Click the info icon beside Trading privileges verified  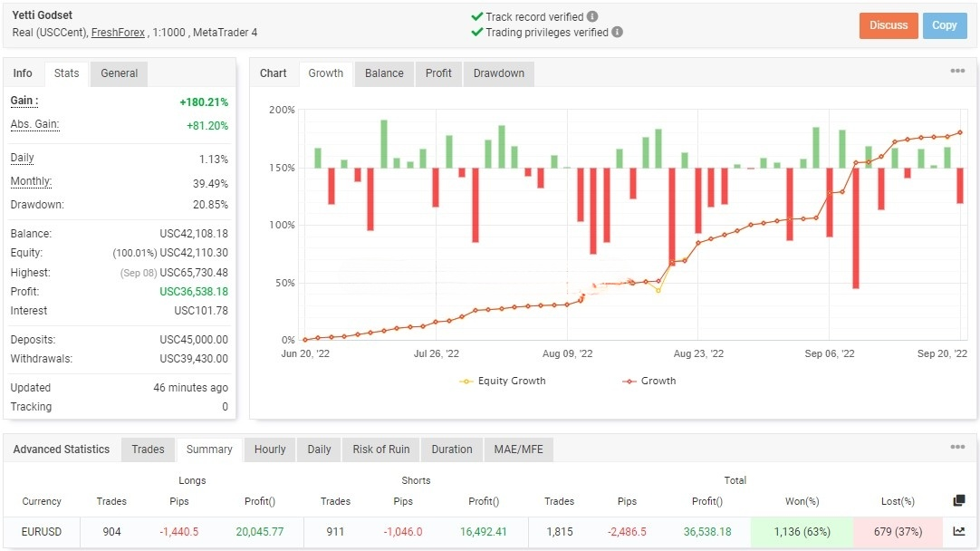click(617, 32)
